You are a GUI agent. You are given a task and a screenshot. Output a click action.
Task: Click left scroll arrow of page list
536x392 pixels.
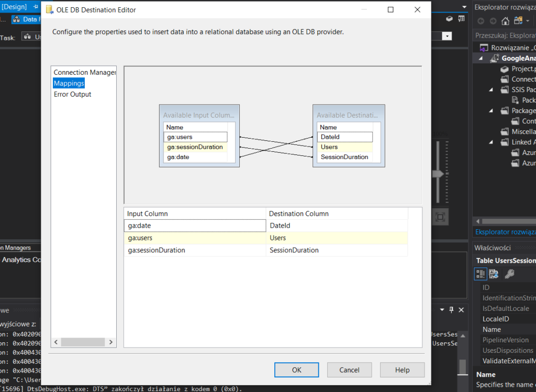[x=56, y=342]
